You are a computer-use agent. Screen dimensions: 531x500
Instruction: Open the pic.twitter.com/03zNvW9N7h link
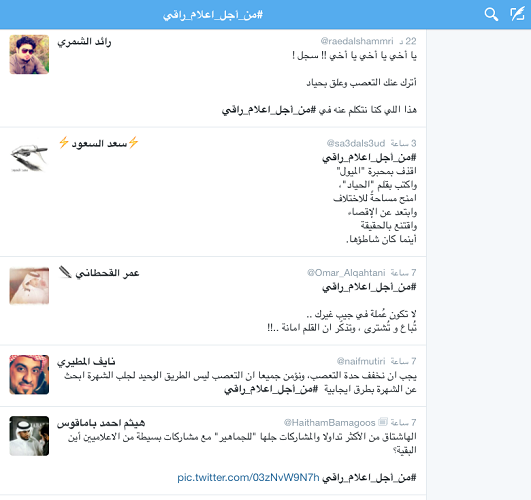tap(248, 478)
